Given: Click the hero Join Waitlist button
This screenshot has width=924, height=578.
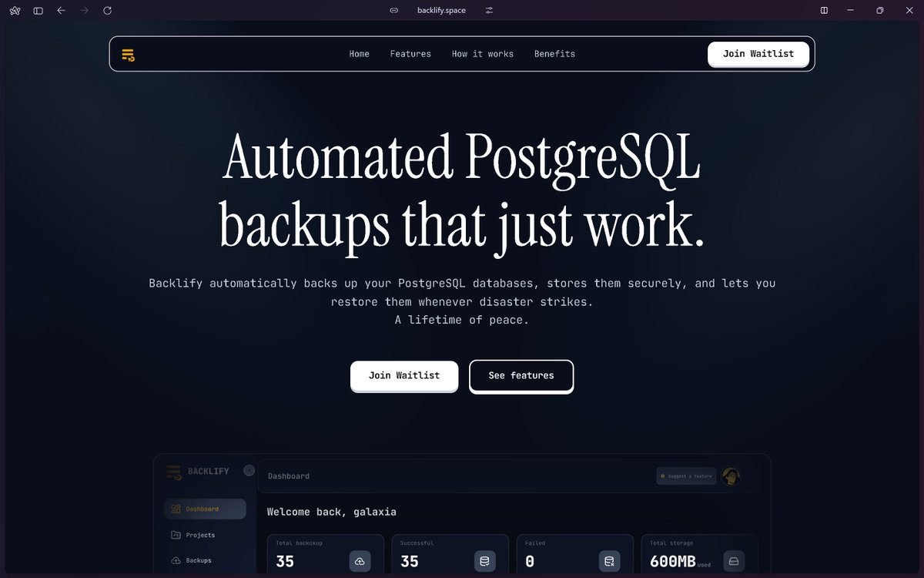Looking at the screenshot, I should pyautogui.click(x=404, y=375).
